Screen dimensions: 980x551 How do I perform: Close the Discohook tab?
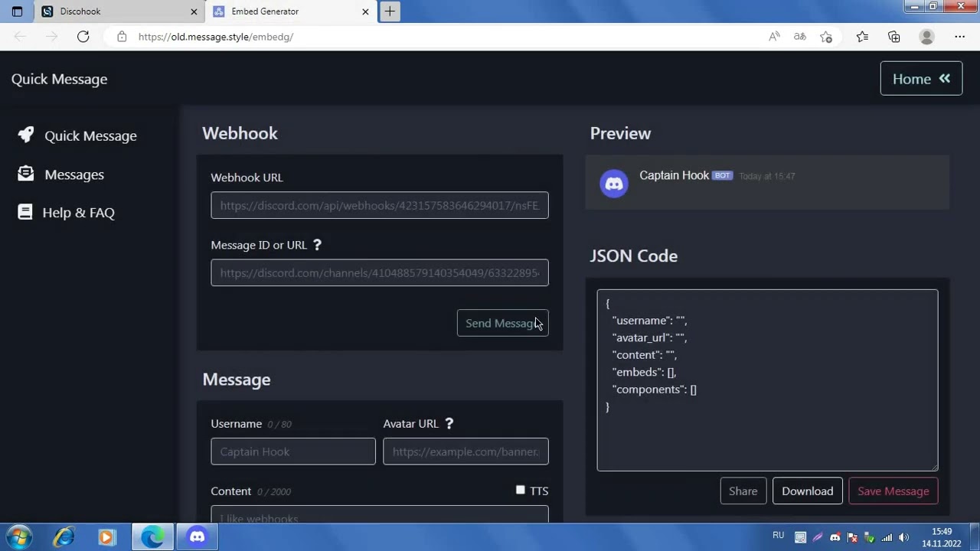pos(194,11)
